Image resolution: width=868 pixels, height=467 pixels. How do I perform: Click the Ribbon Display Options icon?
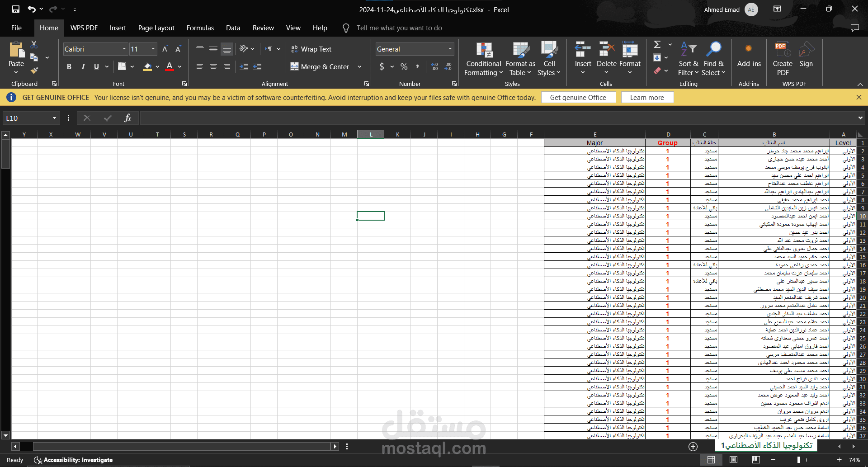777,9
